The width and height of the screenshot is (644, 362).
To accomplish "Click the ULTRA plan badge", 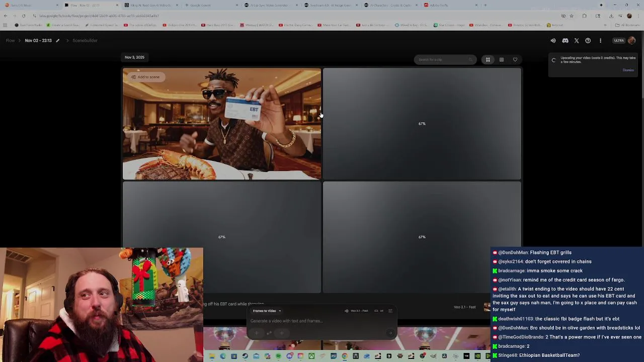I will tap(619, 41).
